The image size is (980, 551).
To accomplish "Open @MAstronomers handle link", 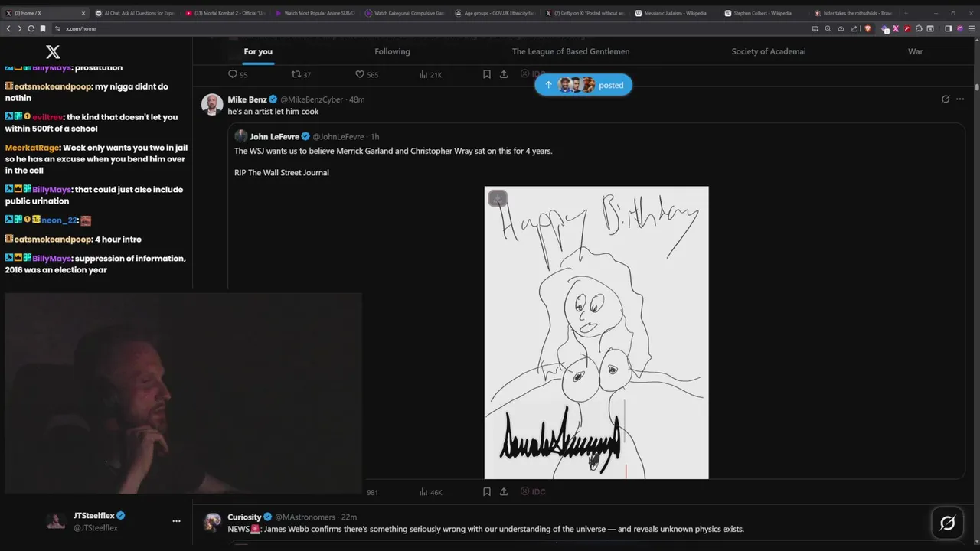I will (305, 517).
